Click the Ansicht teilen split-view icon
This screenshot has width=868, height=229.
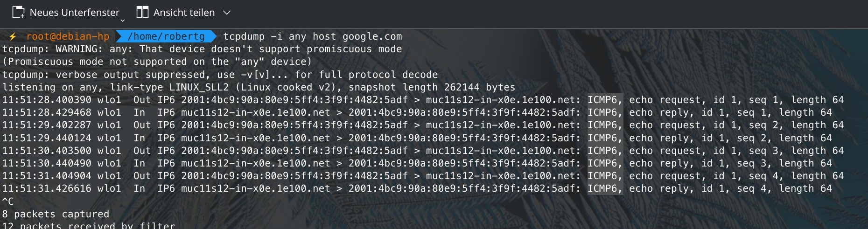tap(142, 13)
